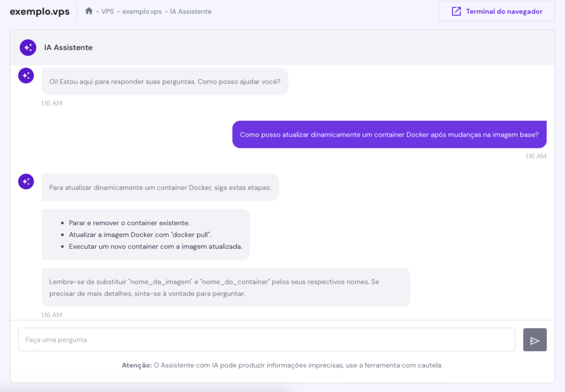Click the greeting message from the assistant
Image resolution: width=565 pixels, height=392 pixels.
click(164, 80)
